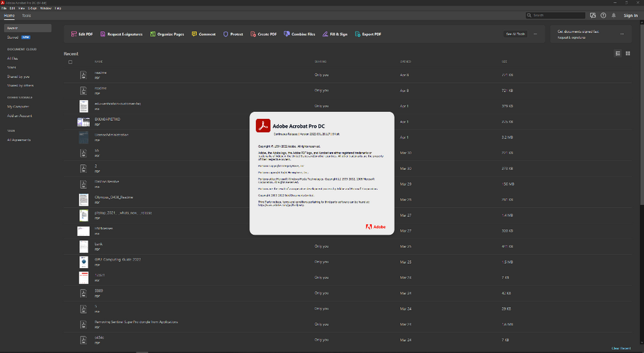The width and height of the screenshot is (644, 353).
Task: Follow the Request E-signature link on card
Action: (571, 37)
